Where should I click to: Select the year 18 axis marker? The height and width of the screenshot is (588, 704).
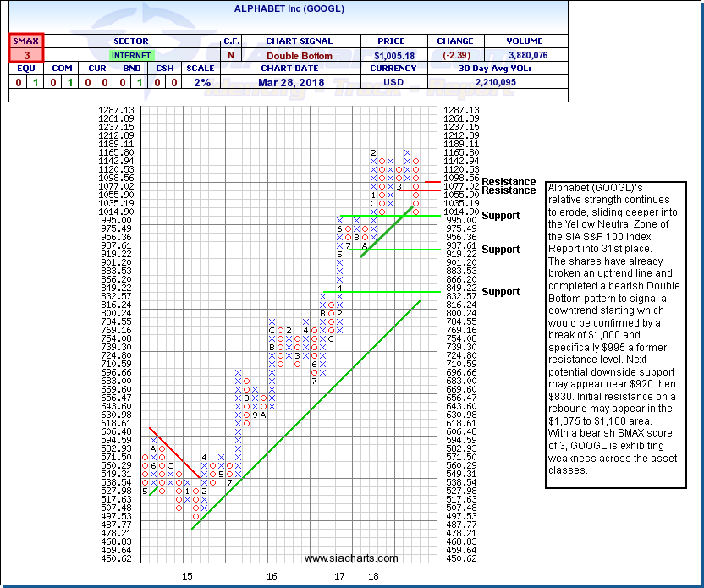(x=373, y=576)
